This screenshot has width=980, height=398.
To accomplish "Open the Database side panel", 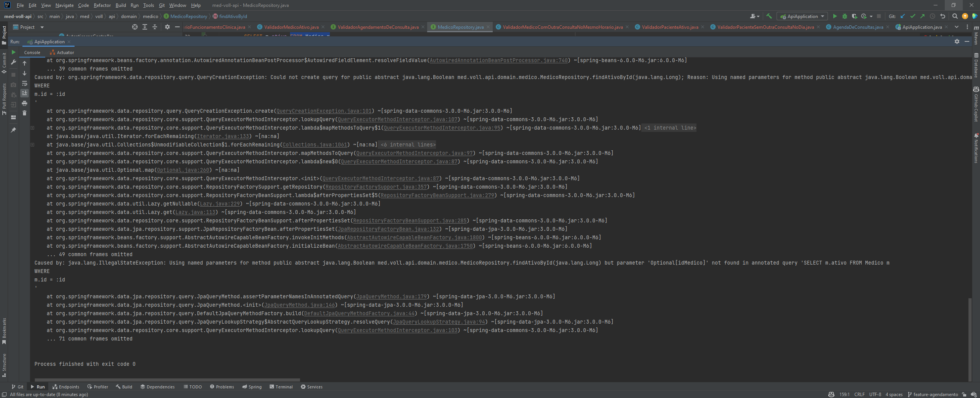I will [976, 65].
